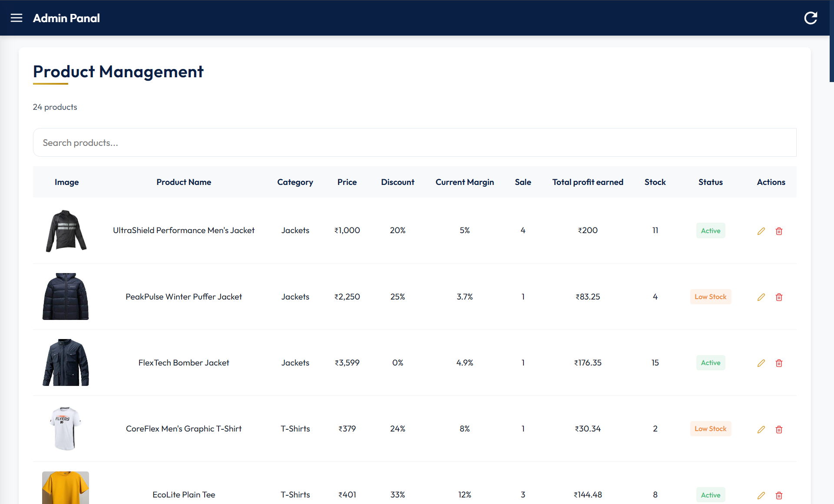The height and width of the screenshot is (504, 834).
Task: Edit the EcoLite Plain Tee product
Action: (x=761, y=495)
